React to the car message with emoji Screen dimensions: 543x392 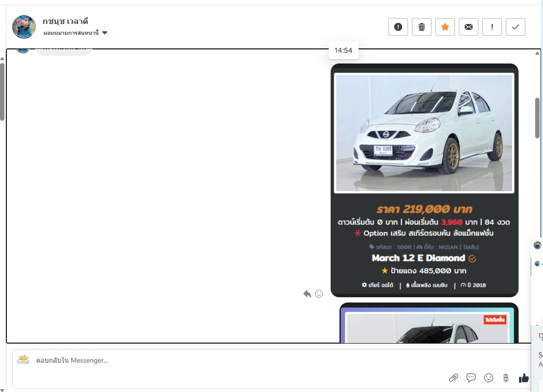coord(319,294)
